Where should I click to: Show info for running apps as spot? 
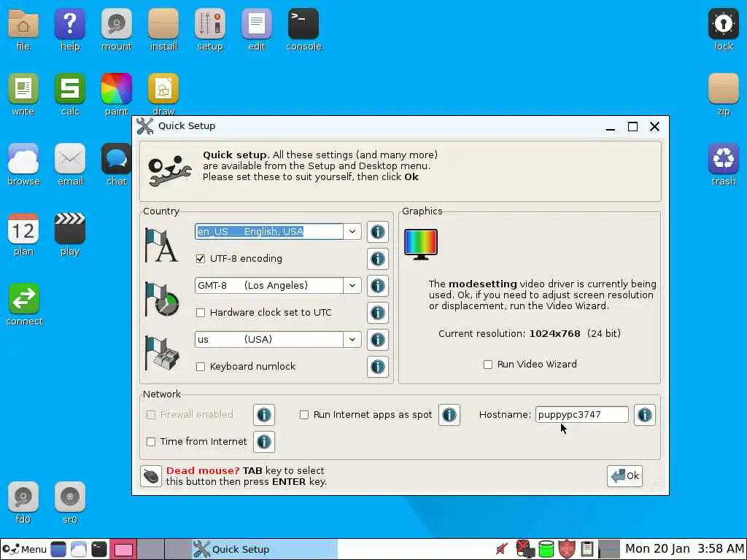click(449, 415)
